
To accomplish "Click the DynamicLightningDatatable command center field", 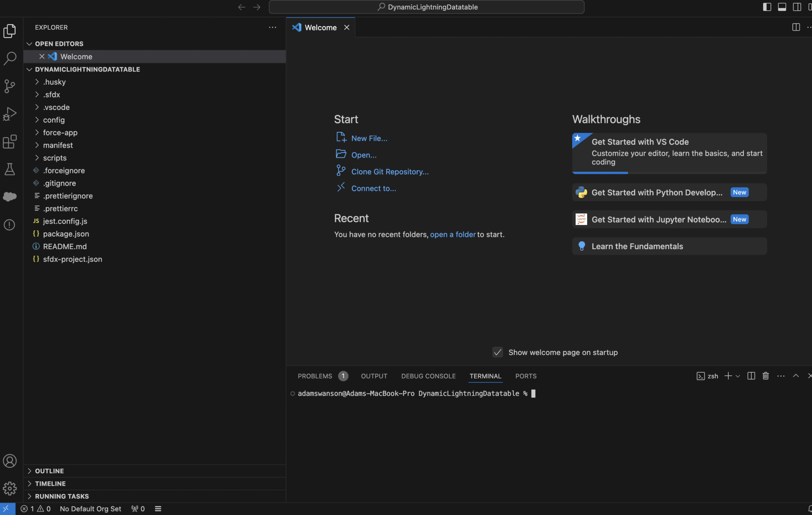I will tap(427, 7).
